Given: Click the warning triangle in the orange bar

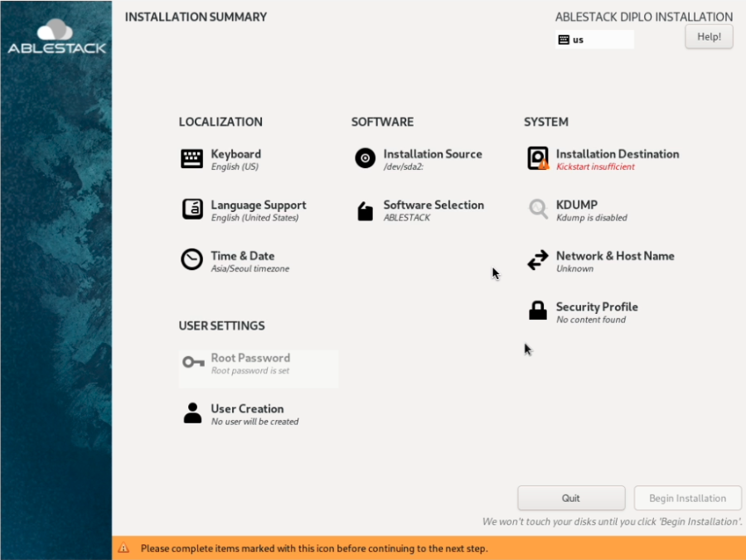Looking at the screenshot, I should tap(124, 548).
